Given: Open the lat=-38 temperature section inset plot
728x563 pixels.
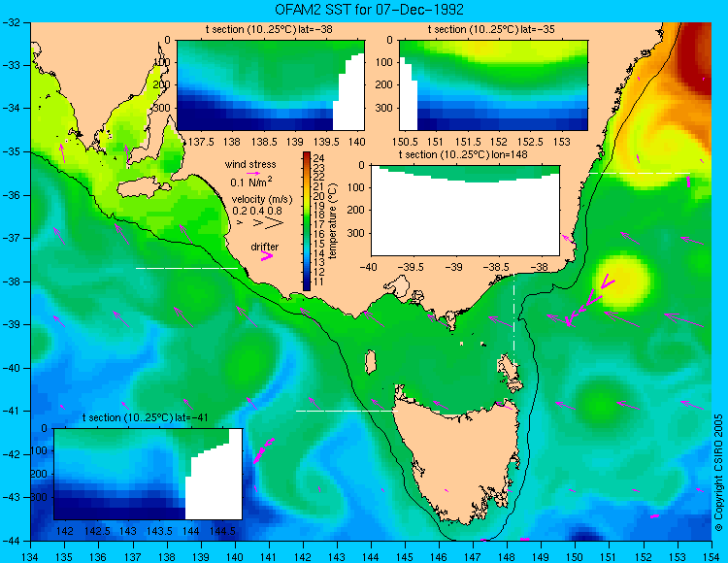Looking at the screenshot, I should coord(271,85).
